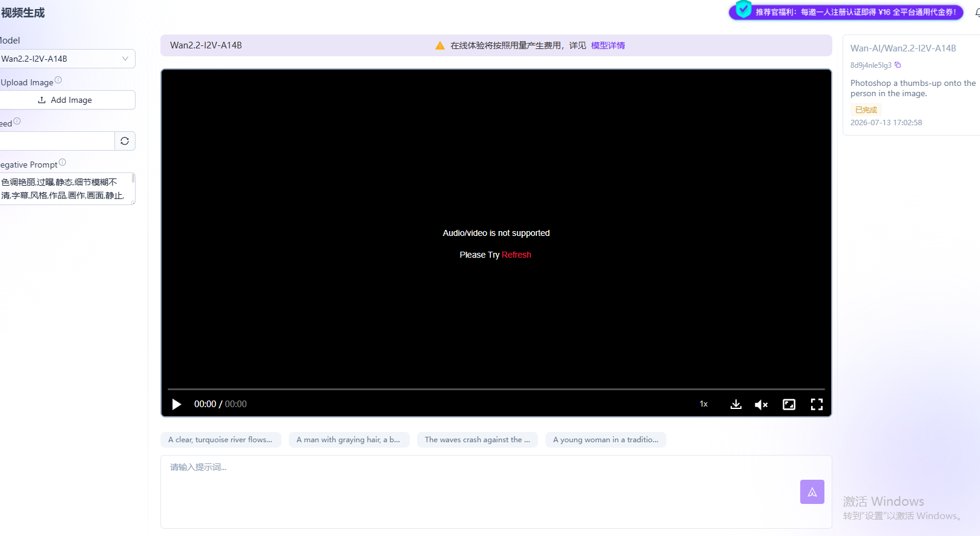Click the warning triangle icon
Image resolution: width=980 pixels, height=536 pixels.
coord(440,45)
